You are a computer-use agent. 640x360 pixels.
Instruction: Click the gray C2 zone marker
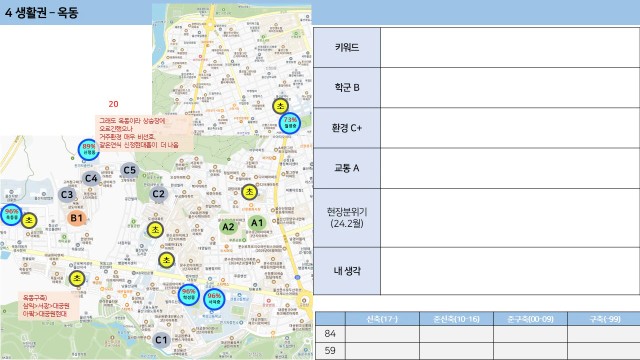pos(158,194)
